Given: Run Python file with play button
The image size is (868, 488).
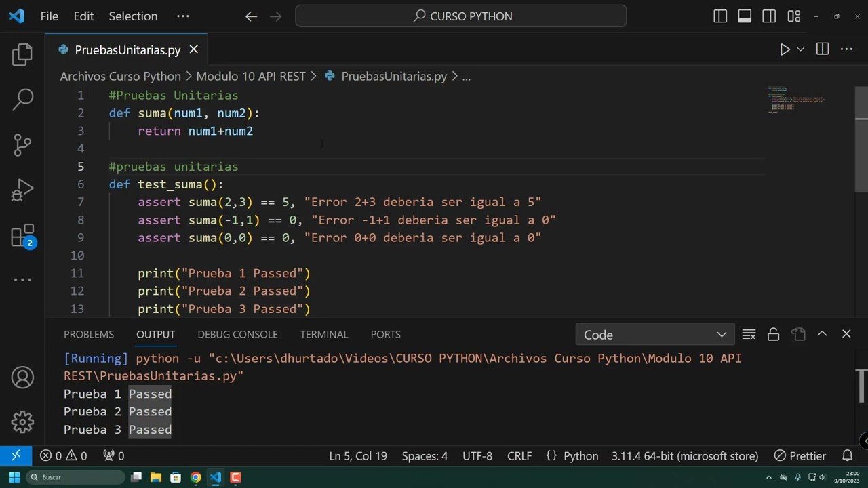Looking at the screenshot, I should tap(785, 49).
